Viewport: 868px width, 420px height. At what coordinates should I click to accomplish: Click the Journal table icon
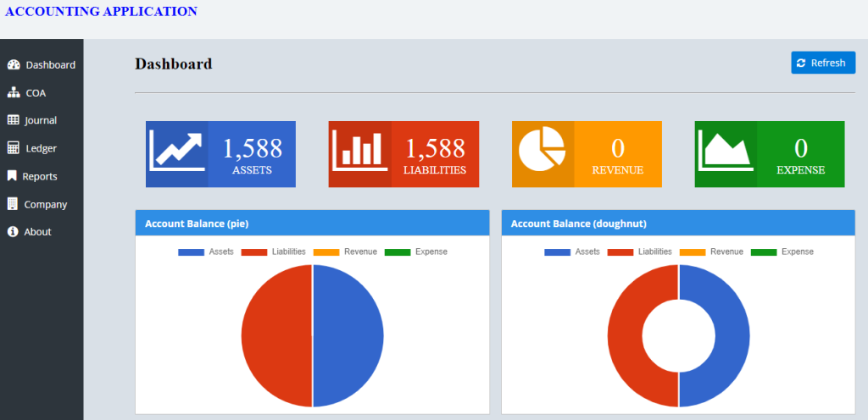14,120
